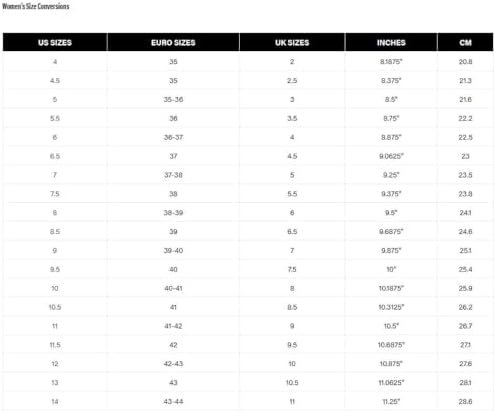494x413 pixels.
Task: Select the 9.0625" inches cell
Action: (391, 156)
